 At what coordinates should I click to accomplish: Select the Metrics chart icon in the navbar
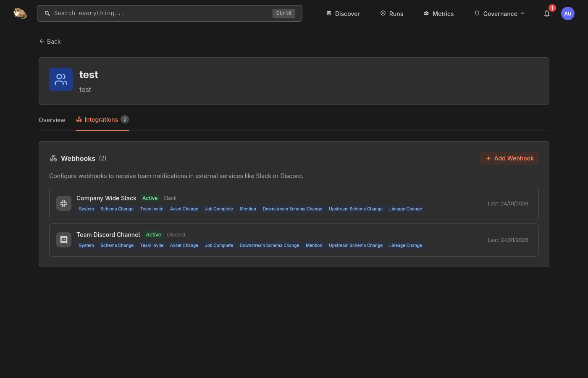[426, 13]
